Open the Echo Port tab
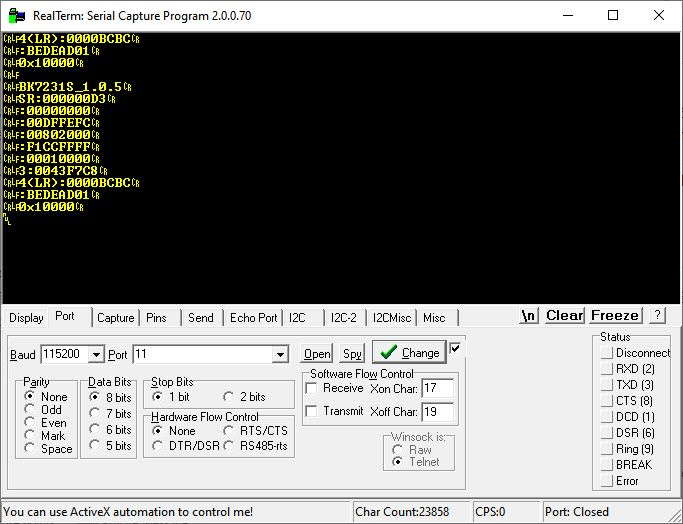683x524 pixels. 254,318
